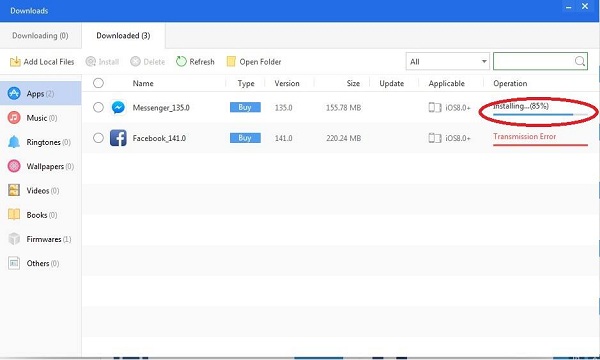Switch to the Downloaded (3) tab

123,36
